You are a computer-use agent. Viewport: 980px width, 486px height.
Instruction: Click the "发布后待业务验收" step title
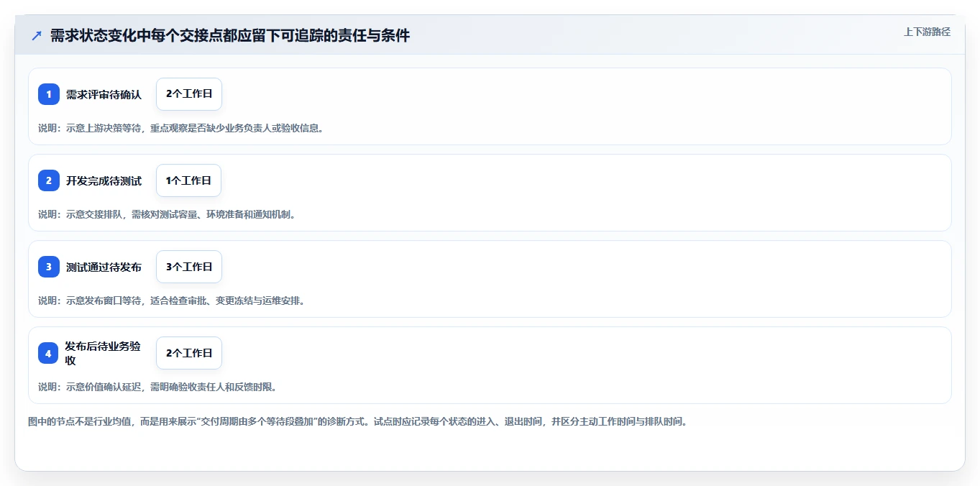click(103, 353)
